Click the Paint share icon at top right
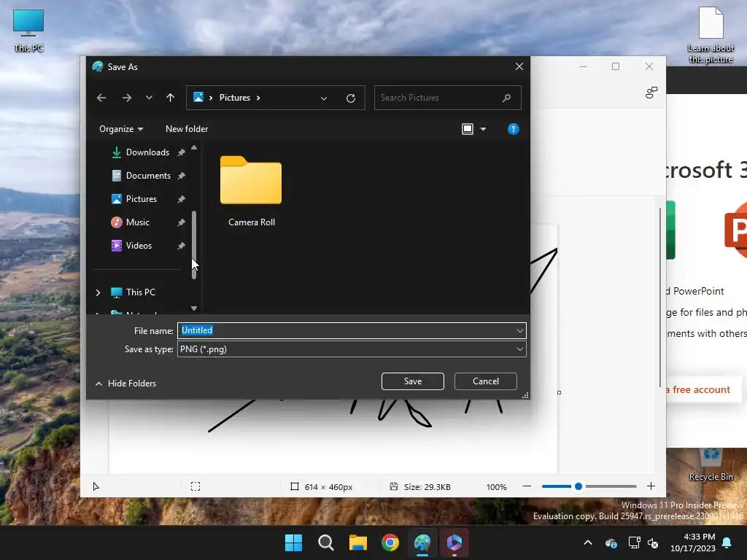The width and height of the screenshot is (747, 560). click(x=651, y=93)
